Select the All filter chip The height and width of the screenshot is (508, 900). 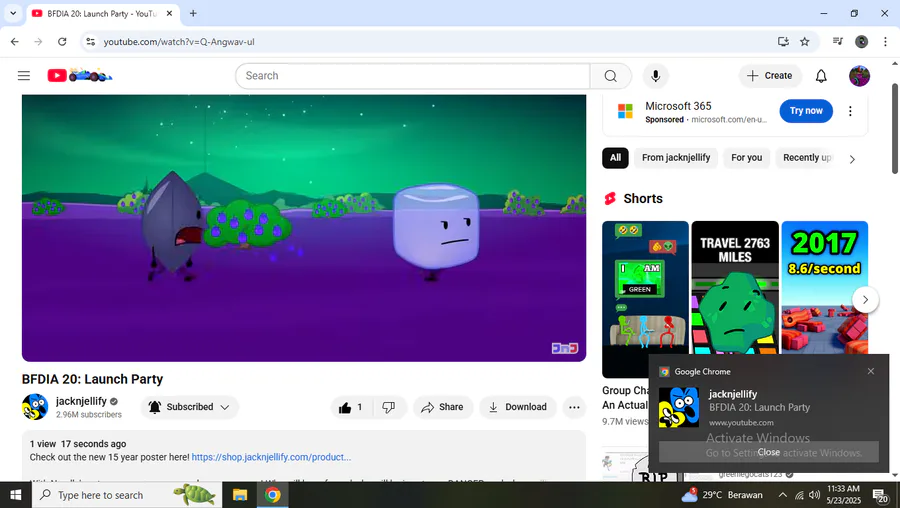point(615,158)
